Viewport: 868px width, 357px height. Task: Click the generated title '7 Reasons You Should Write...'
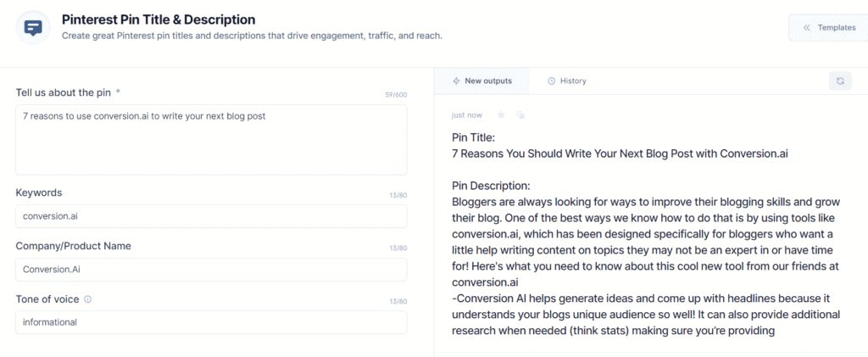click(620, 153)
